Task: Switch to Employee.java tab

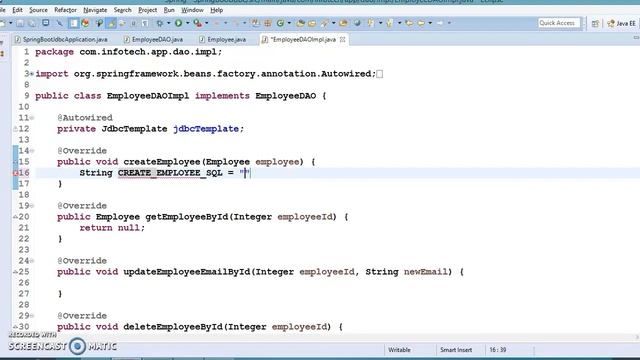Action: 223,40
